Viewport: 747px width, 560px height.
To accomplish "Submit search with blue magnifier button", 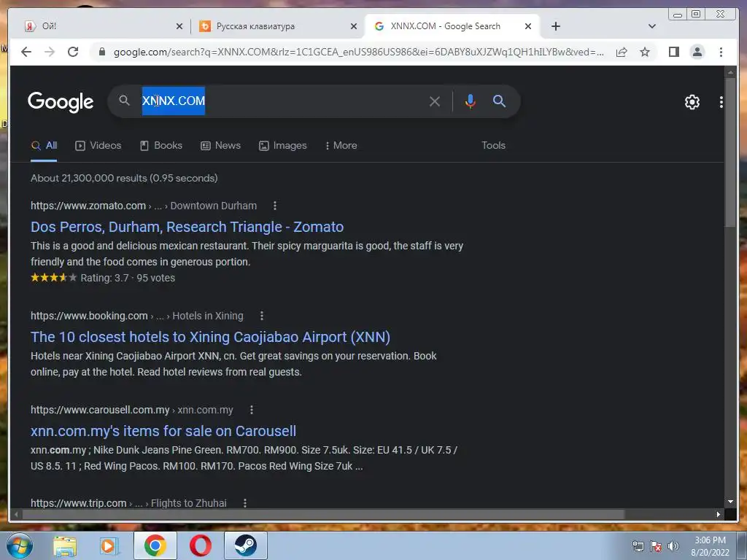I will (499, 101).
